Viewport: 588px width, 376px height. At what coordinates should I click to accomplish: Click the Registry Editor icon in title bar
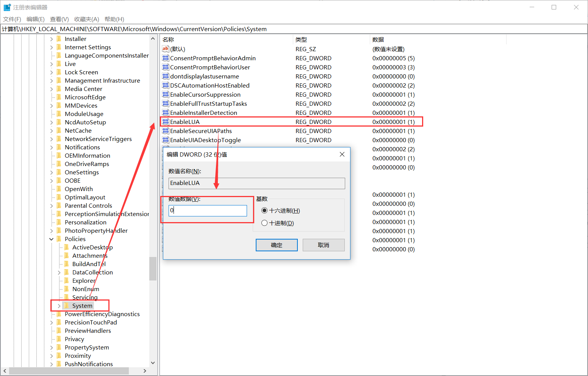[7, 7]
